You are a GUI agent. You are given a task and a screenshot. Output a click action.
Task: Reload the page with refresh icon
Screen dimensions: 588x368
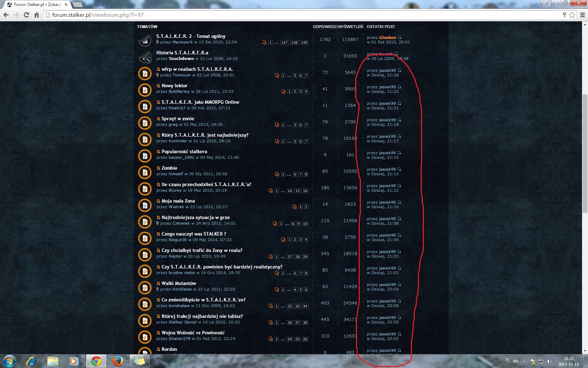click(x=26, y=15)
